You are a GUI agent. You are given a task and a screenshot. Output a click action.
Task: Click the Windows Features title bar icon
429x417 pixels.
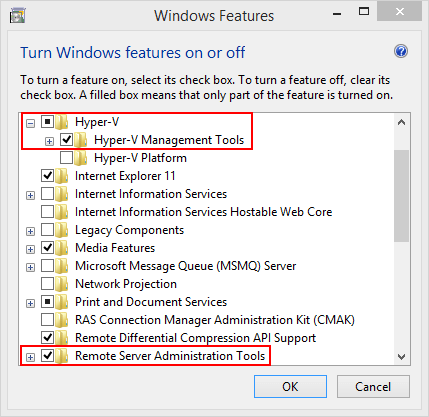click(17, 15)
